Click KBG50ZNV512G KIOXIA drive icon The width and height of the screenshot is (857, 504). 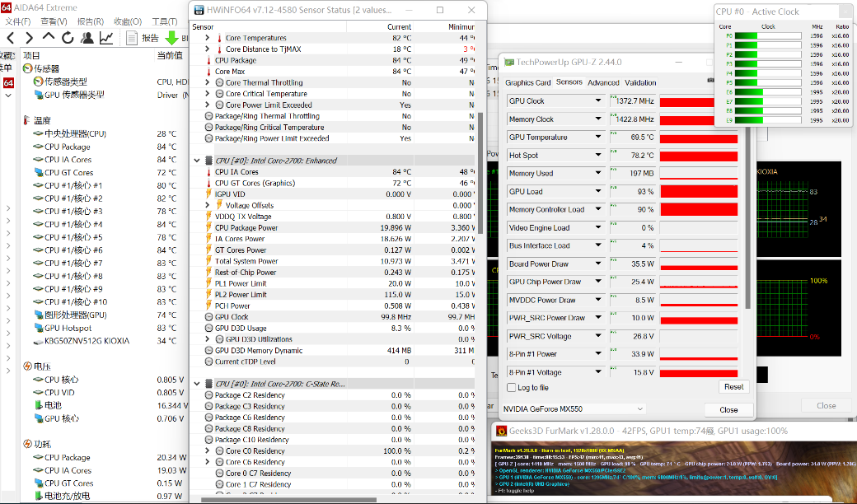38,341
